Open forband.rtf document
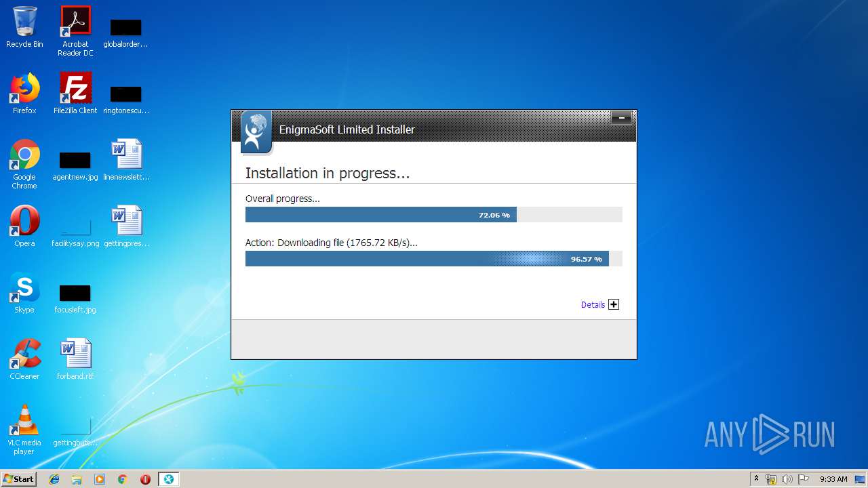Screen dimensions: 868x488 75,359
